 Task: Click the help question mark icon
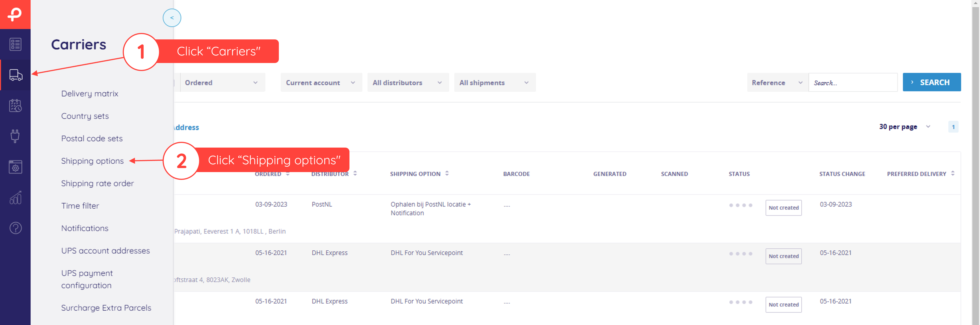click(x=15, y=228)
